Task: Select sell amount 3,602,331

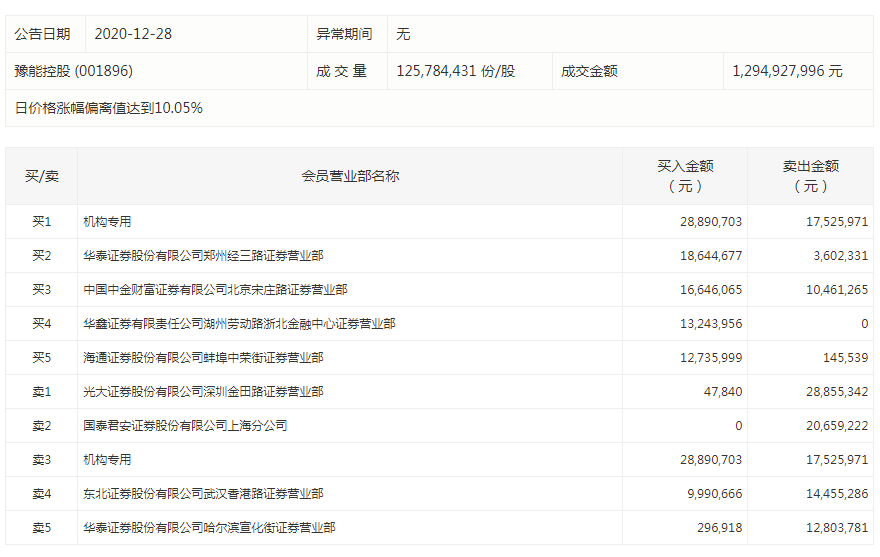Action: [x=841, y=256]
